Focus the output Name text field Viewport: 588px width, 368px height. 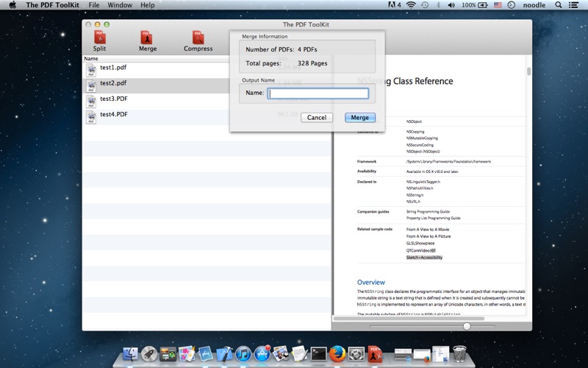(318, 93)
